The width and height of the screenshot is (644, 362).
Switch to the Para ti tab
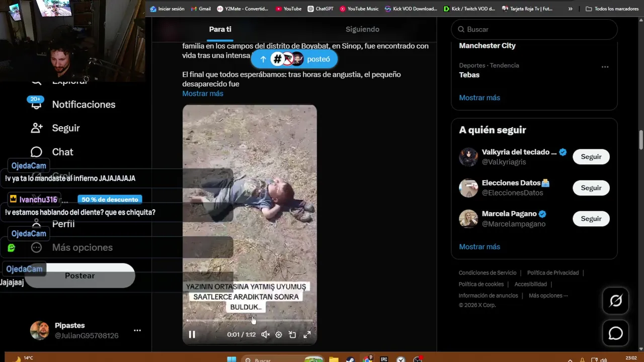click(x=220, y=29)
